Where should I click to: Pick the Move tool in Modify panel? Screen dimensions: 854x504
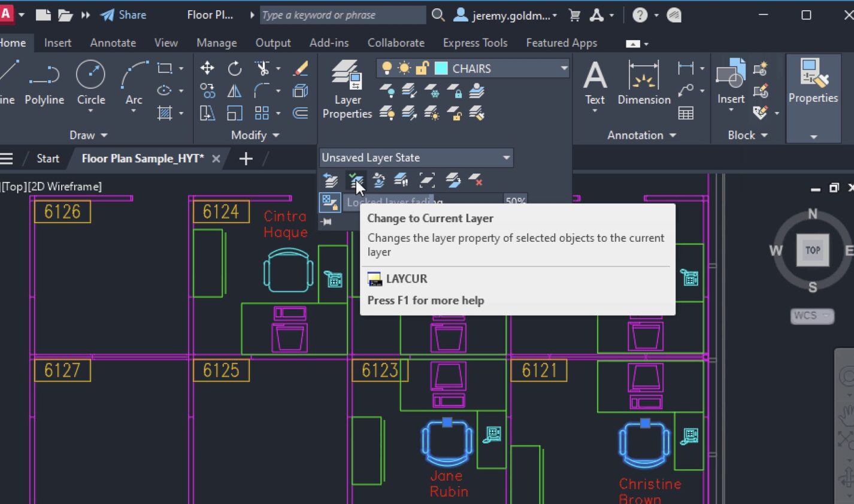pyautogui.click(x=207, y=68)
